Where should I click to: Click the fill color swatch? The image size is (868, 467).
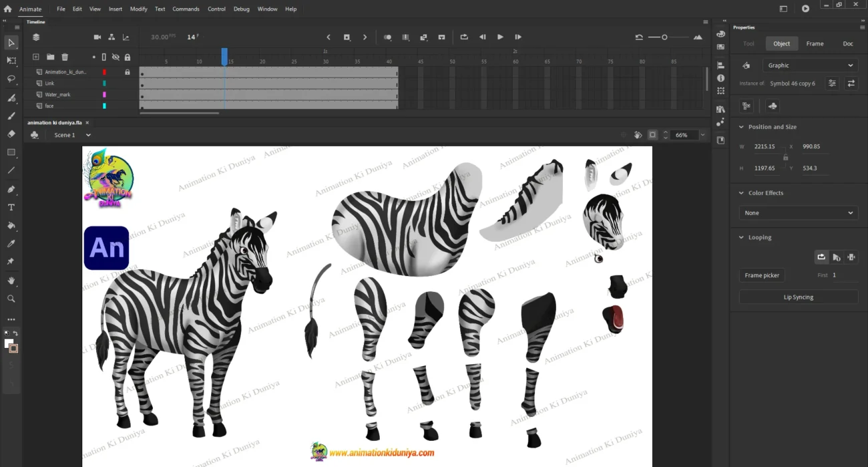click(9, 343)
